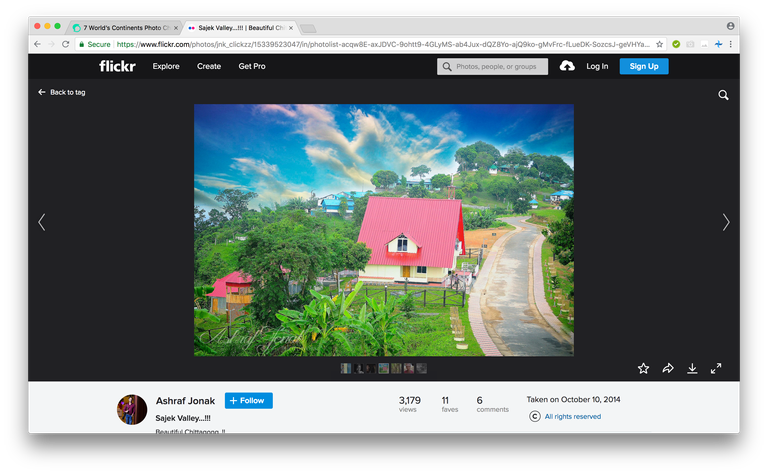768x474 pixels.
Task: Click the green checkmark extension icon
Action: pyautogui.click(x=676, y=44)
